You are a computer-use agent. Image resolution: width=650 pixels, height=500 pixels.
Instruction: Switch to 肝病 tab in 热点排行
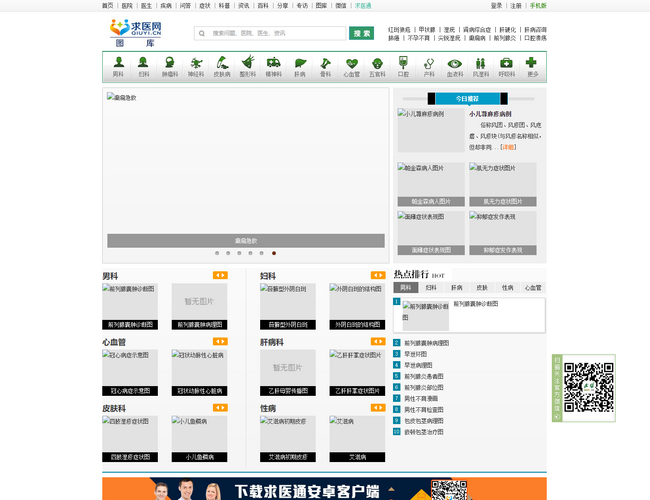(456, 287)
